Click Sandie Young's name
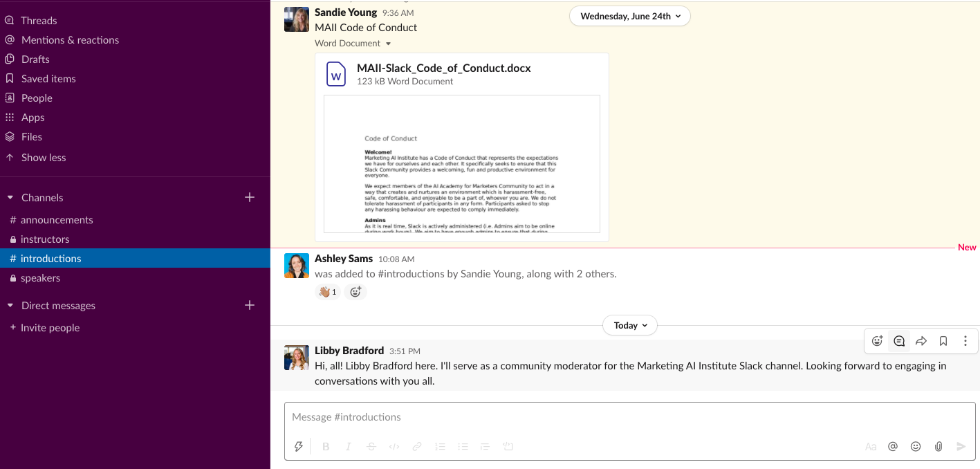Viewport: 980px width, 469px height. [346, 12]
